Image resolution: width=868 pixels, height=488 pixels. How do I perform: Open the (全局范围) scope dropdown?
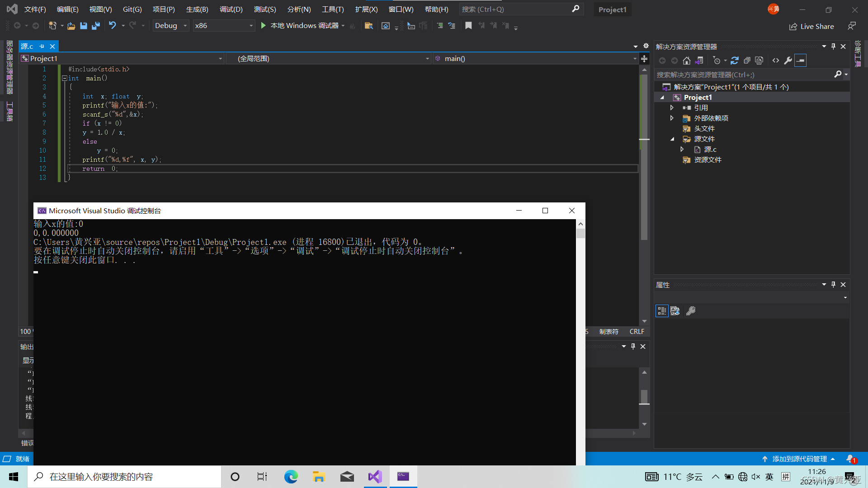[x=329, y=59]
